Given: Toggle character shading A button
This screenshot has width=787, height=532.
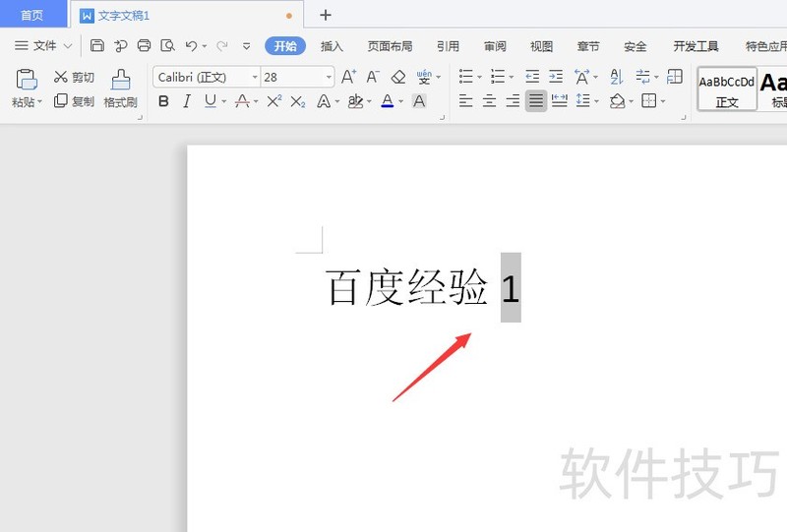Looking at the screenshot, I should coord(419,101).
